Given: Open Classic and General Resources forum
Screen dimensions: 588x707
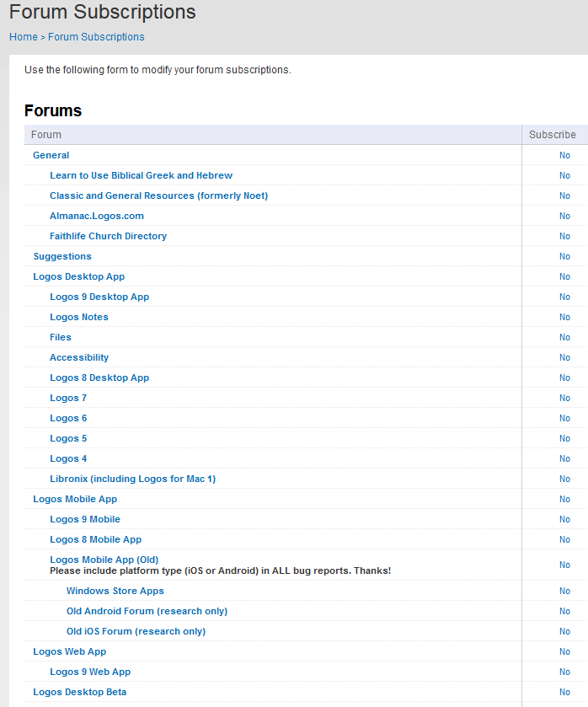Looking at the screenshot, I should pyautogui.click(x=158, y=195).
